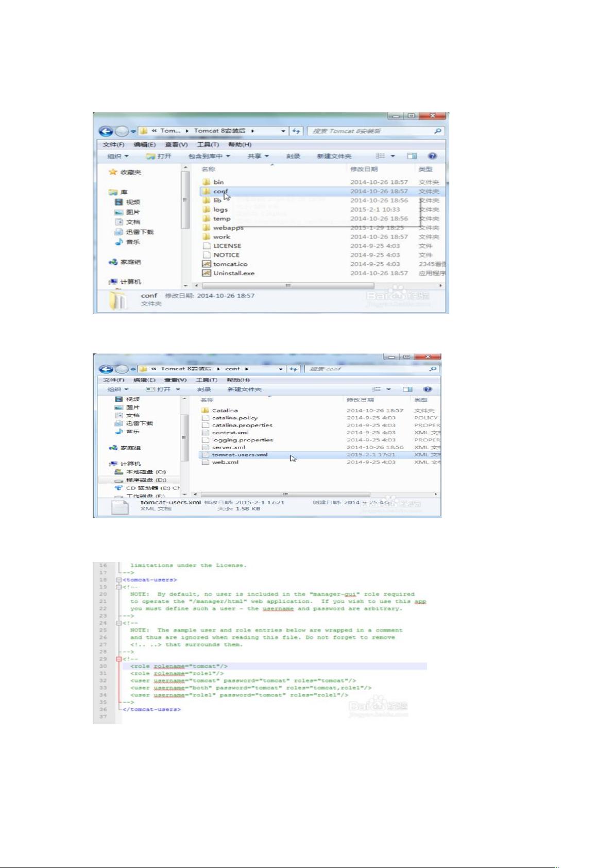This screenshot has width=614, height=868.
Task: Open recent pages arrow in Tomcat 8安装后 window
Action: click(x=133, y=131)
